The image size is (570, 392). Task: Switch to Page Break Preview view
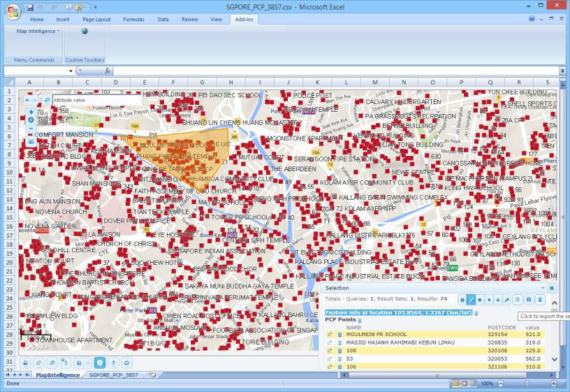pyautogui.click(x=473, y=384)
